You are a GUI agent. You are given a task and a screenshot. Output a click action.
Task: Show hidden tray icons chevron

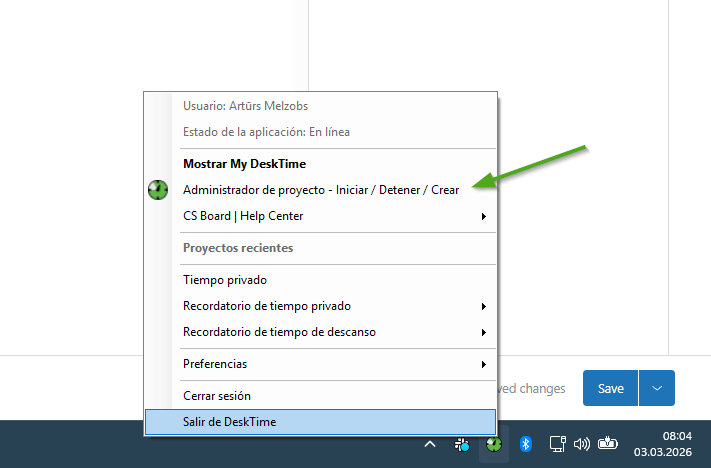[430, 444]
